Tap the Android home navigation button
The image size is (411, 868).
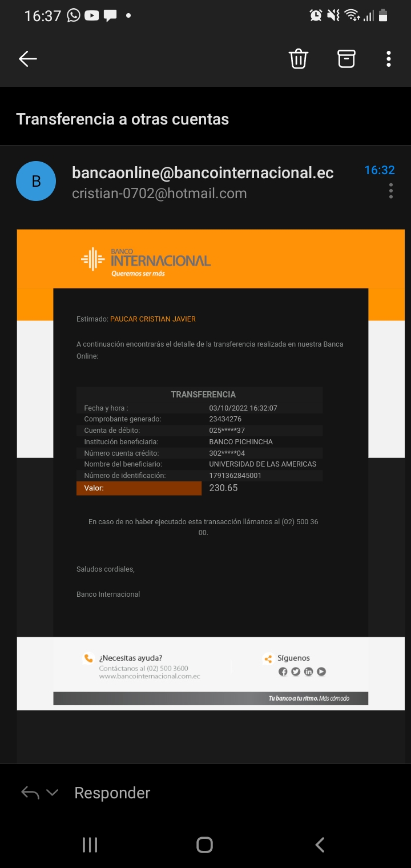point(204,845)
